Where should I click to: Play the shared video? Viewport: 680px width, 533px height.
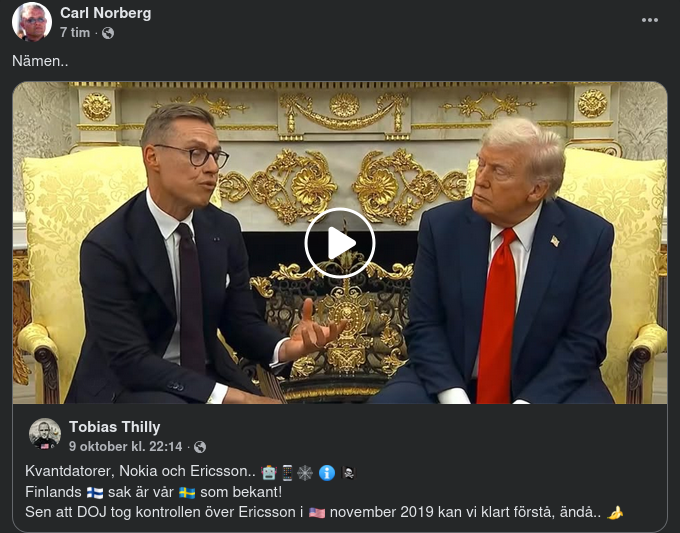point(340,243)
